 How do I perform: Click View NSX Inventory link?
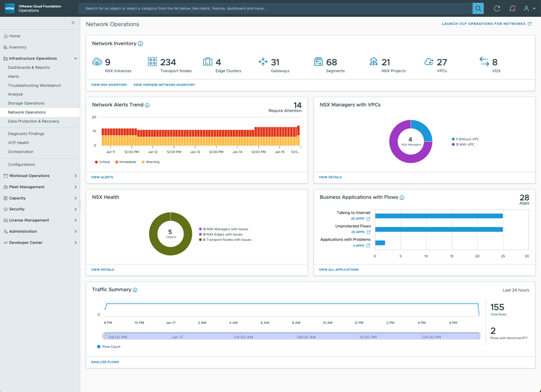pyautogui.click(x=109, y=85)
